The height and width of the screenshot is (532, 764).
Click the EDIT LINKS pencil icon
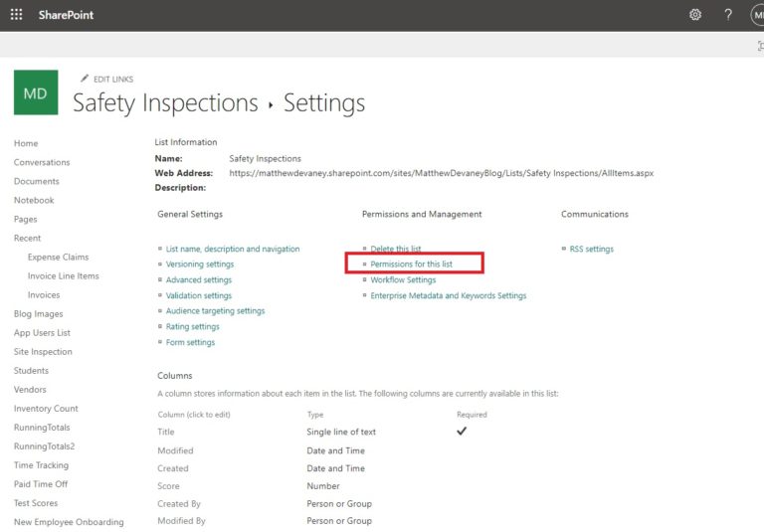coord(85,79)
